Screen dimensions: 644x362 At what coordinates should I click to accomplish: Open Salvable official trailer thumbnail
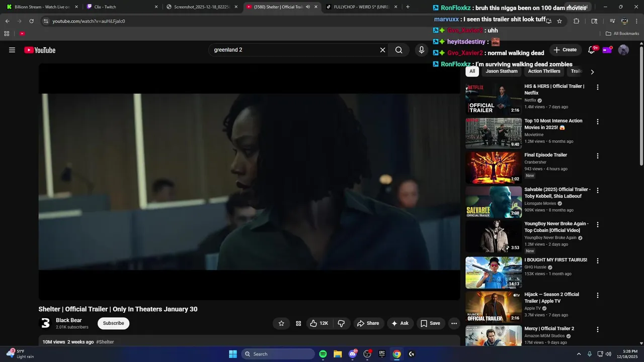click(494, 202)
